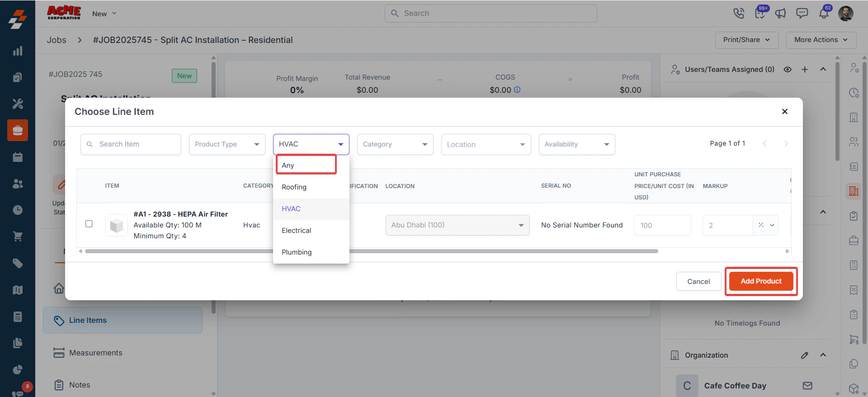Open the calculator sidebar icon
The width and height of the screenshot is (868, 397).
18,317
